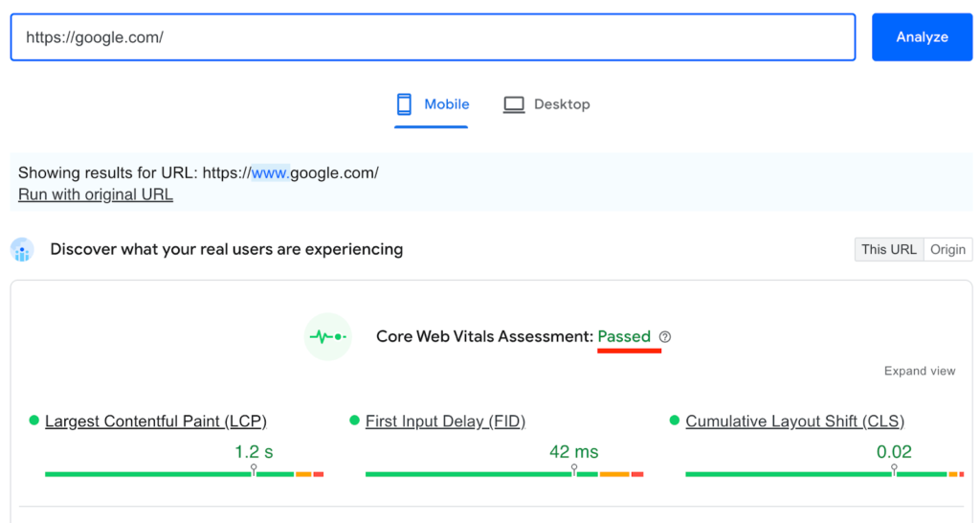Viewport: 980px width, 523px height.
Task: Click the real users experience icon
Action: [22, 250]
